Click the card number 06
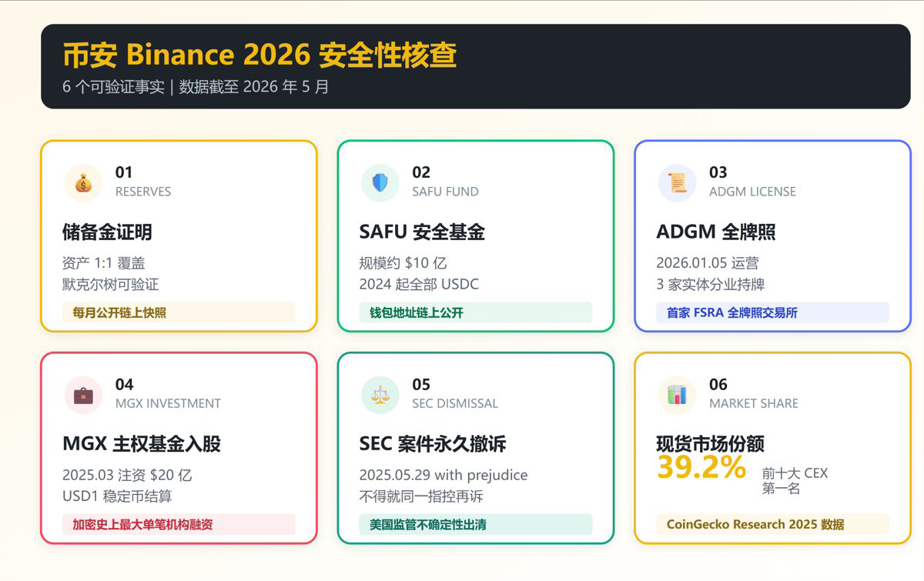The width and height of the screenshot is (924, 581). tap(718, 384)
